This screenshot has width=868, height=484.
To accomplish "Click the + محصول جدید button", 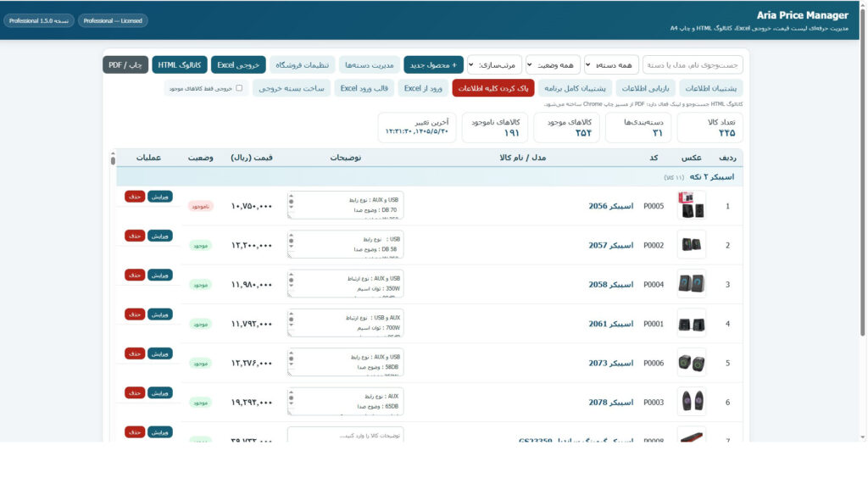I will (433, 64).
